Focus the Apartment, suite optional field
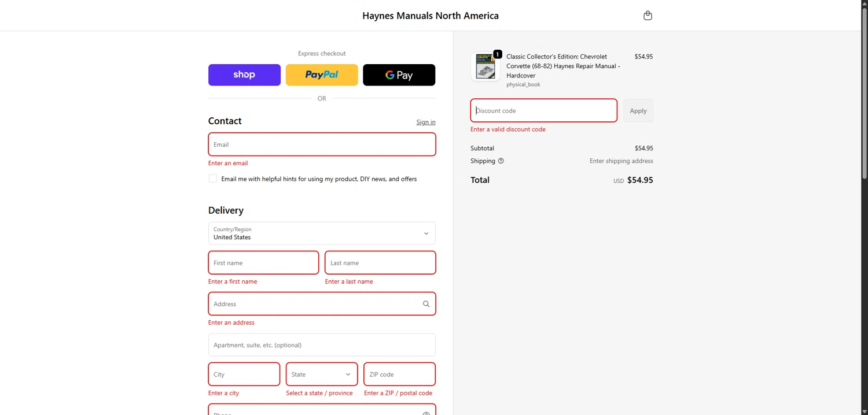The height and width of the screenshot is (415, 868). coord(322,345)
